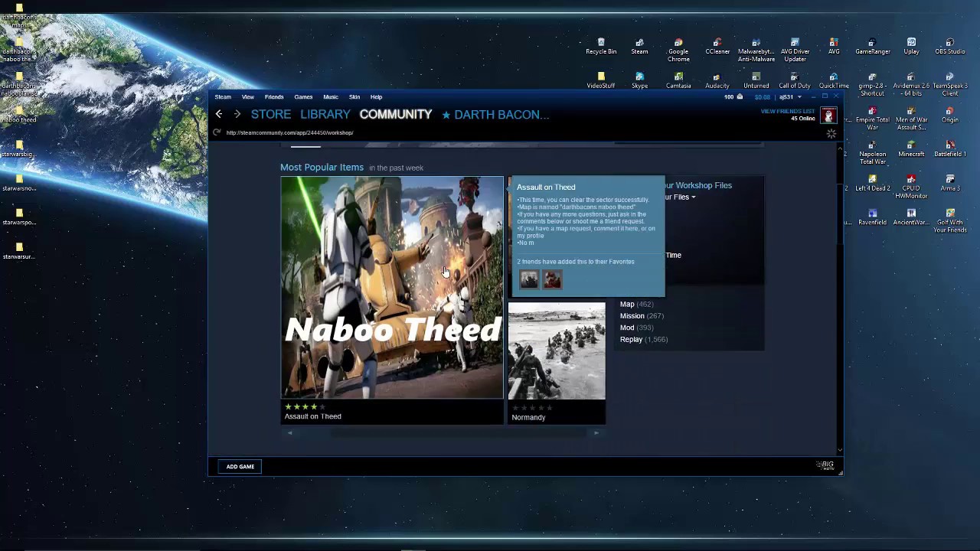Open AVG Driver Updater shortcut
This screenshot has height=551, width=980.
click(x=795, y=51)
